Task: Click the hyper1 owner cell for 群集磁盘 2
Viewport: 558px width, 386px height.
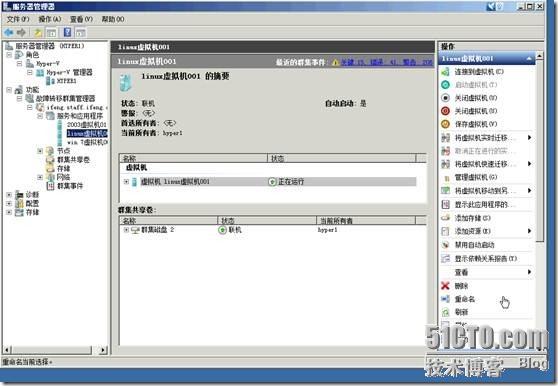Action: coord(327,230)
